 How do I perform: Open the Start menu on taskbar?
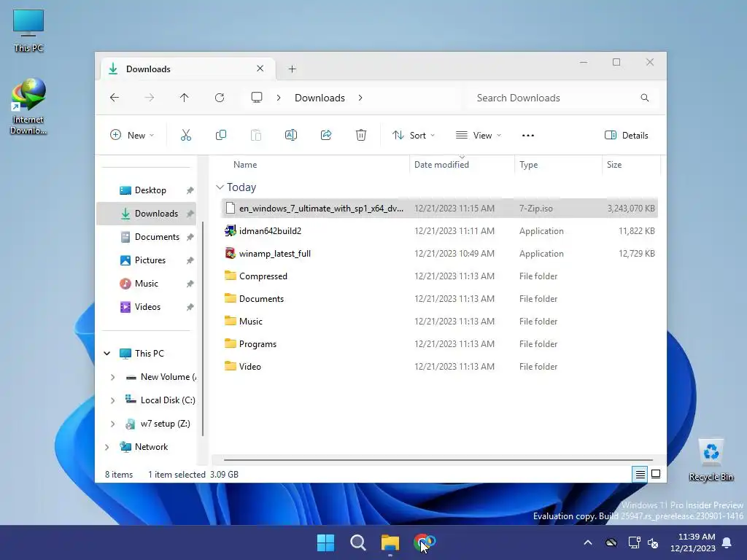(x=326, y=542)
